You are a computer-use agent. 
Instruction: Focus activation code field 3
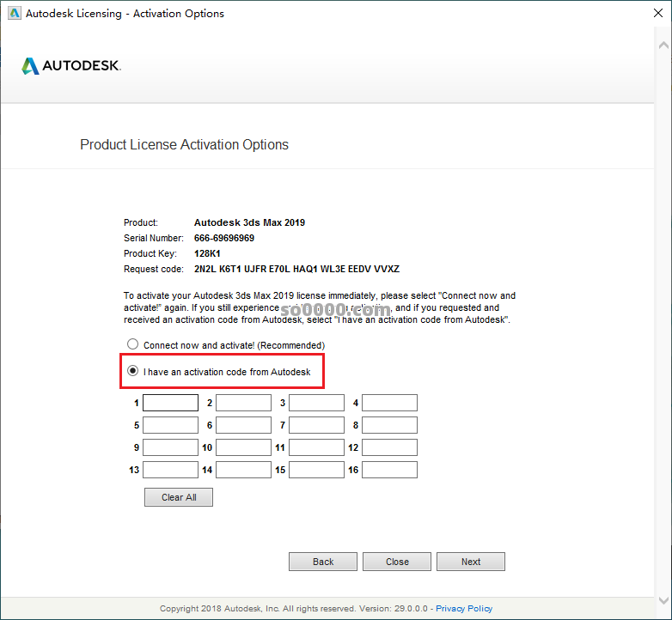[x=316, y=403]
